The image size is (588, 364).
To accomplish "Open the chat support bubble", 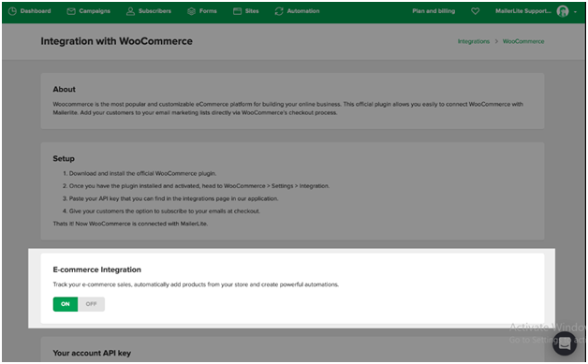I will coord(565,343).
